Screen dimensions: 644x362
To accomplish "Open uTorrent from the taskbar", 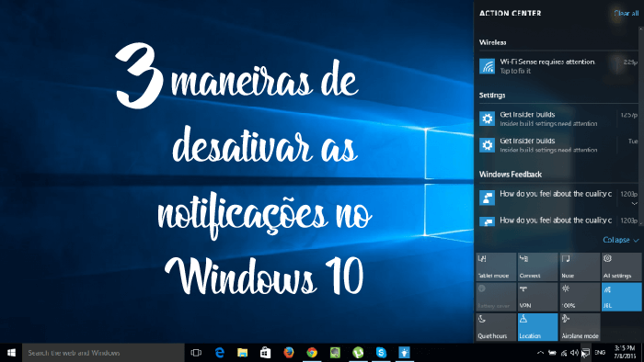I will pyautogui.click(x=358, y=353).
